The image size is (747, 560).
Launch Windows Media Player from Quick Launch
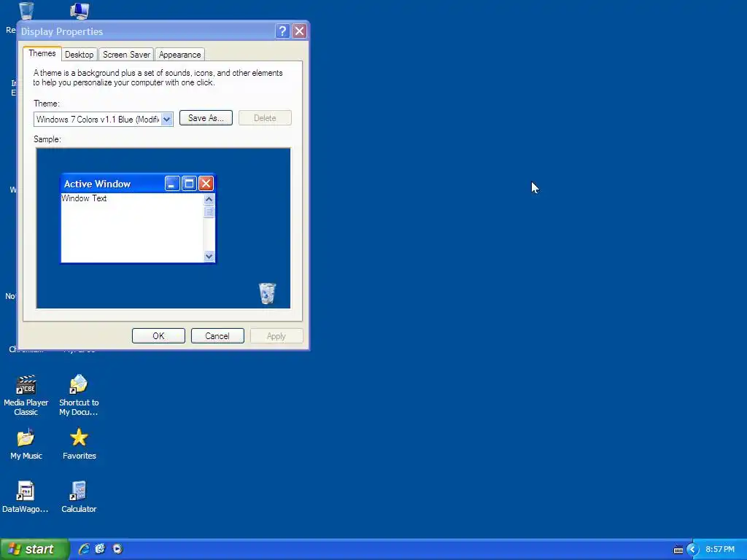pos(117,549)
